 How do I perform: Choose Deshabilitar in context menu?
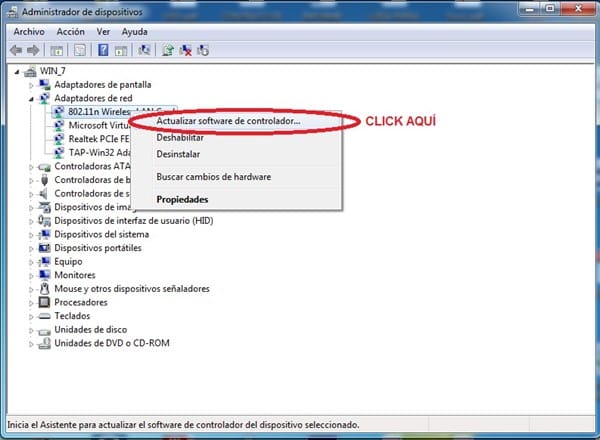[x=236, y=138]
